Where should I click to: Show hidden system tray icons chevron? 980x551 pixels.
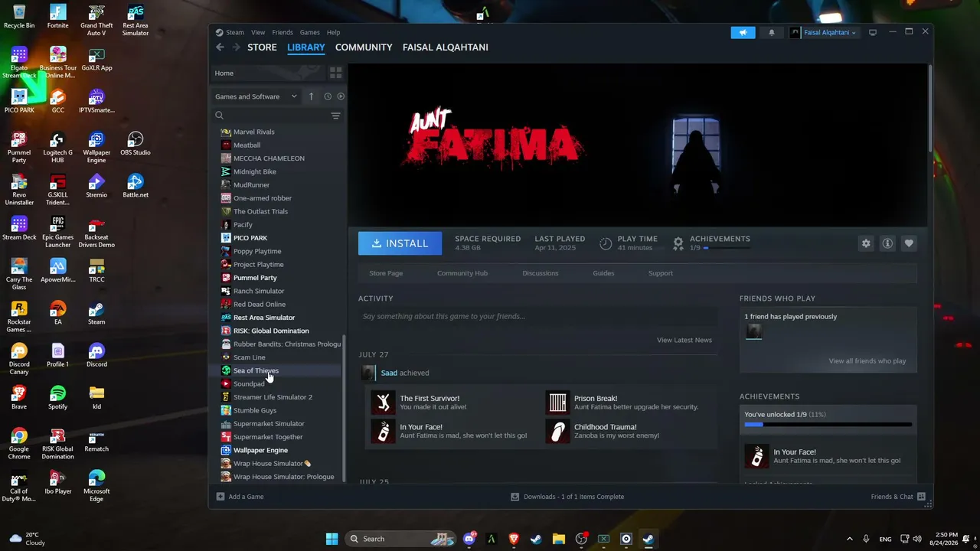[849, 539]
